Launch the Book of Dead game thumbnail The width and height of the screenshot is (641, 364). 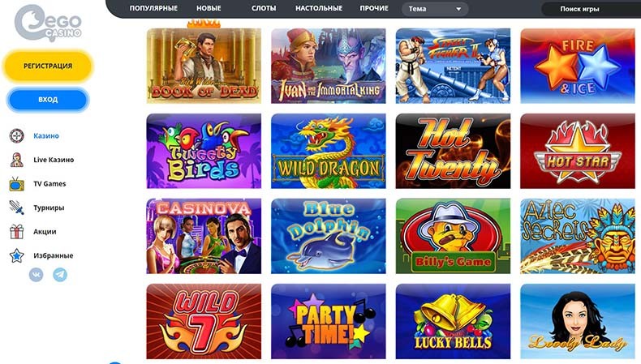coord(204,66)
